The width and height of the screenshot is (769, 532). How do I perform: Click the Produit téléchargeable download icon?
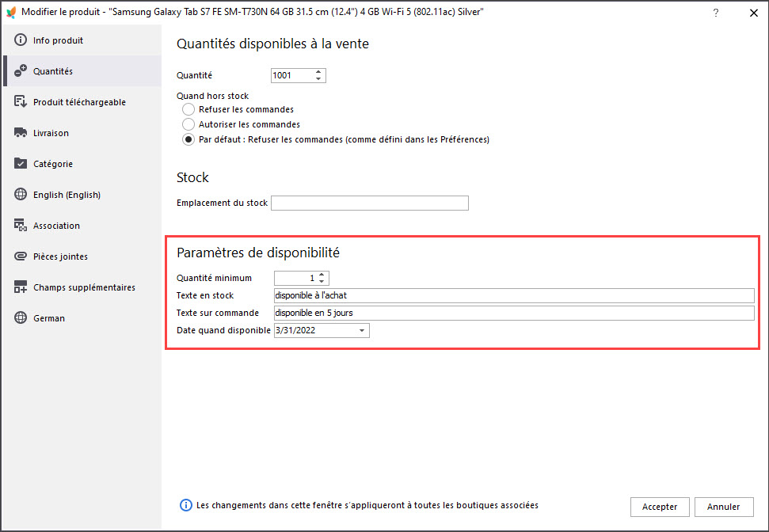20,102
